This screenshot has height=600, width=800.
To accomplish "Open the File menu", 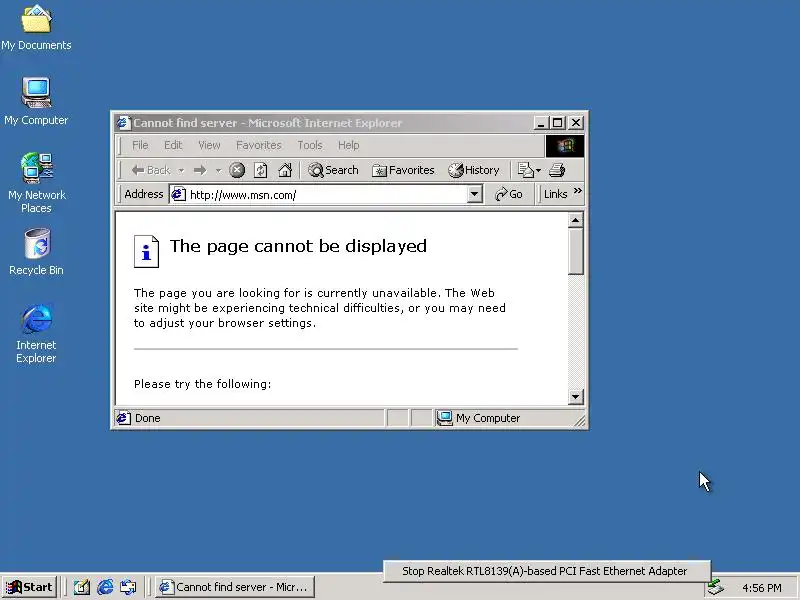I will [140, 145].
